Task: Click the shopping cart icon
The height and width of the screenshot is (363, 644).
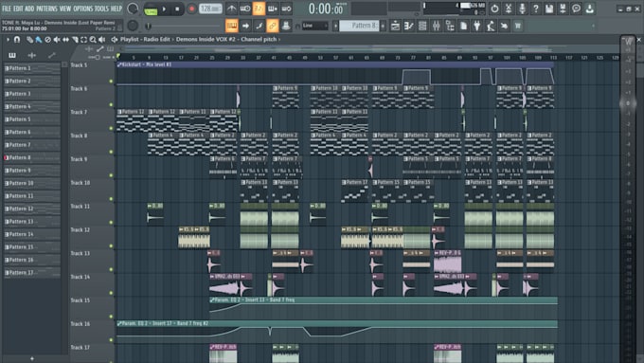Action: pyautogui.click(x=517, y=26)
